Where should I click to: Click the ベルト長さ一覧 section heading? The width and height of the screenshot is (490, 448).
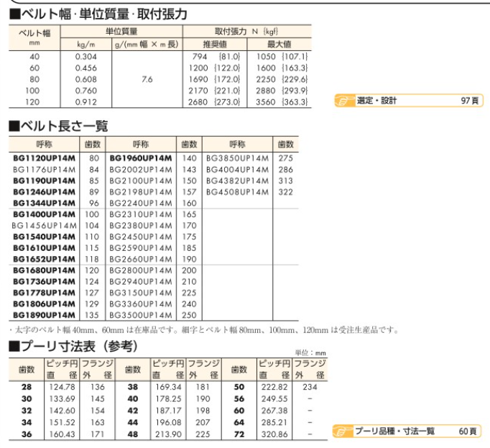[58, 127]
